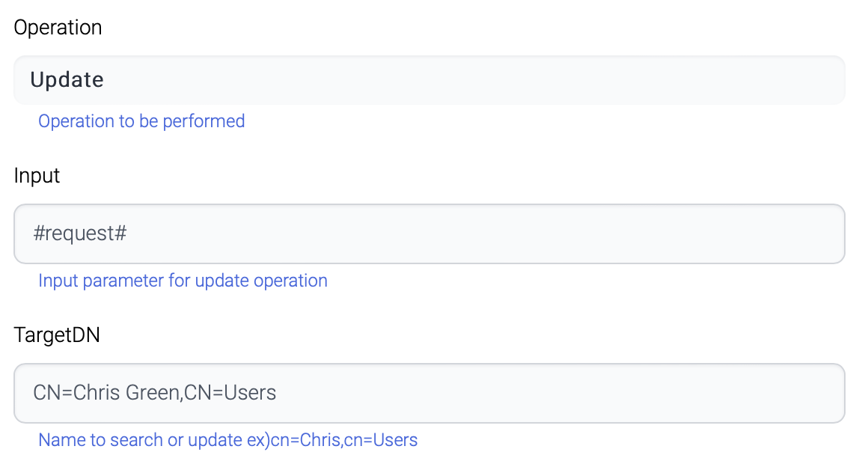Focus the Input field containing #request#
Screen dimensions: 868x470
click(x=429, y=234)
